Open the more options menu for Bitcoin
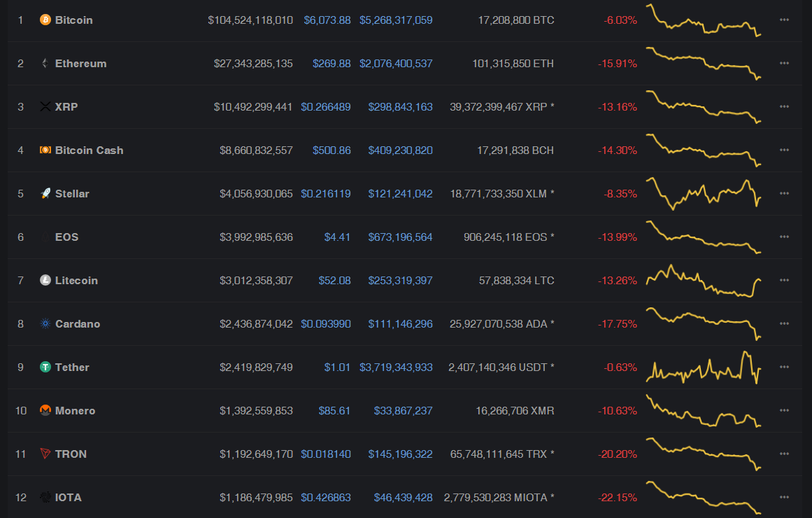Screen dimensions: 812x518 click(784, 20)
